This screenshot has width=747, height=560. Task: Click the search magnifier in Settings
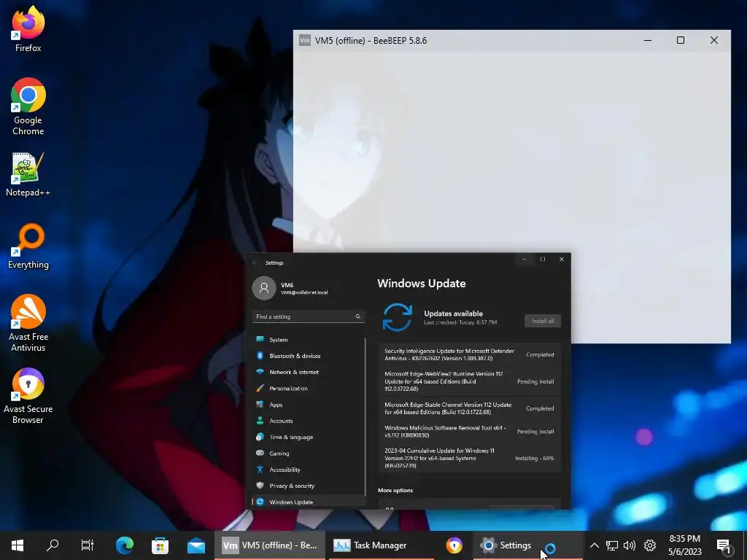coord(357,316)
